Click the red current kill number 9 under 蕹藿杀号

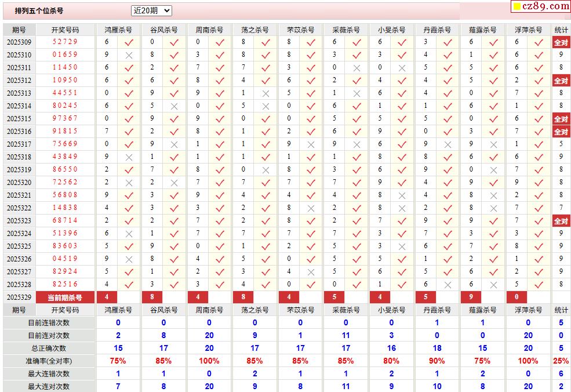point(470,297)
